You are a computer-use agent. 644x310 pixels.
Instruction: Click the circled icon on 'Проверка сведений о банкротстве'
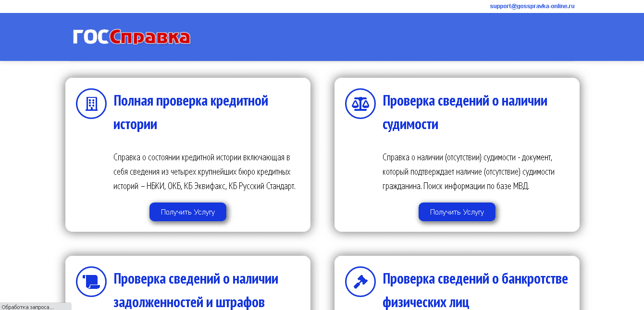[360, 282]
